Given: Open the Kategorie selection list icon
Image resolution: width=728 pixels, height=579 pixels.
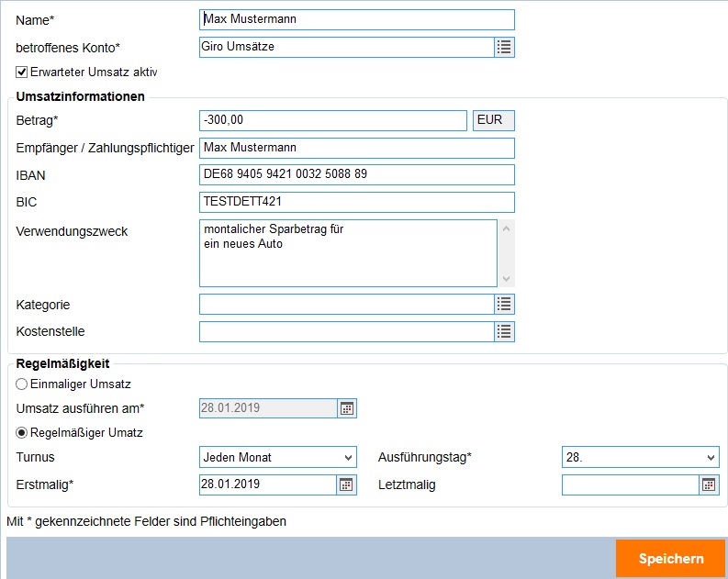Looking at the screenshot, I should pos(504,305).
